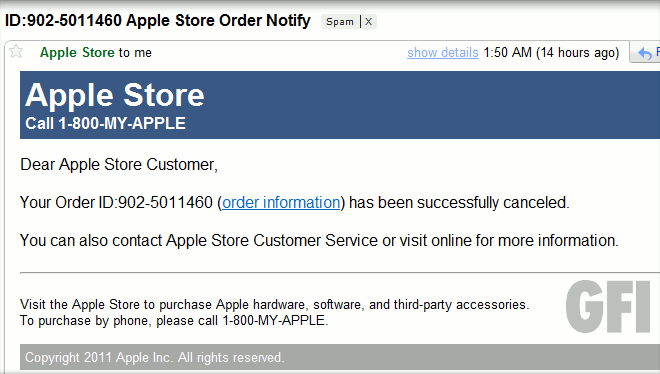Viewport: 660px width, 374px height.
Task: Click the 1:50 AM timestamp
Action: click(508, 53)
